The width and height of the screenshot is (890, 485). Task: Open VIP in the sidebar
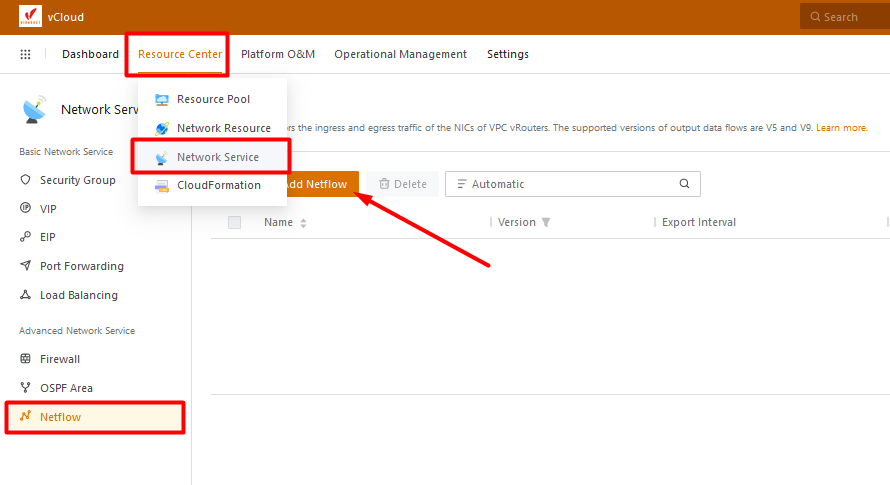click(x=48, y=209)
